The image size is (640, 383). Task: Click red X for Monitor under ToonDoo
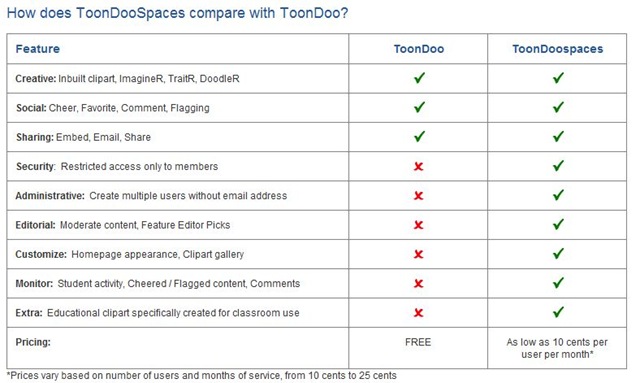tap(418, 283)
